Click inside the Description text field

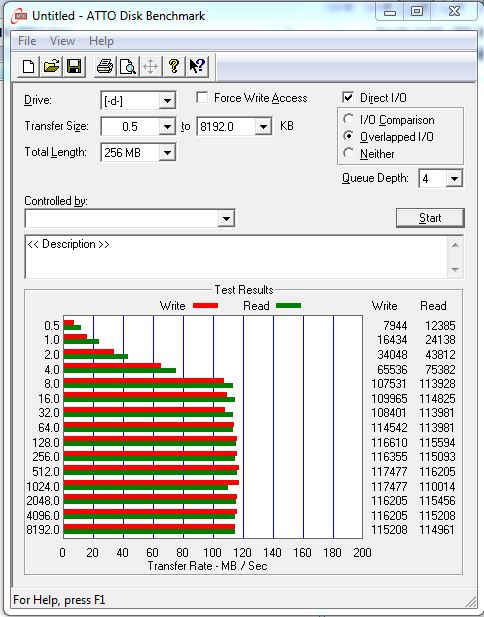pos(236,257)
